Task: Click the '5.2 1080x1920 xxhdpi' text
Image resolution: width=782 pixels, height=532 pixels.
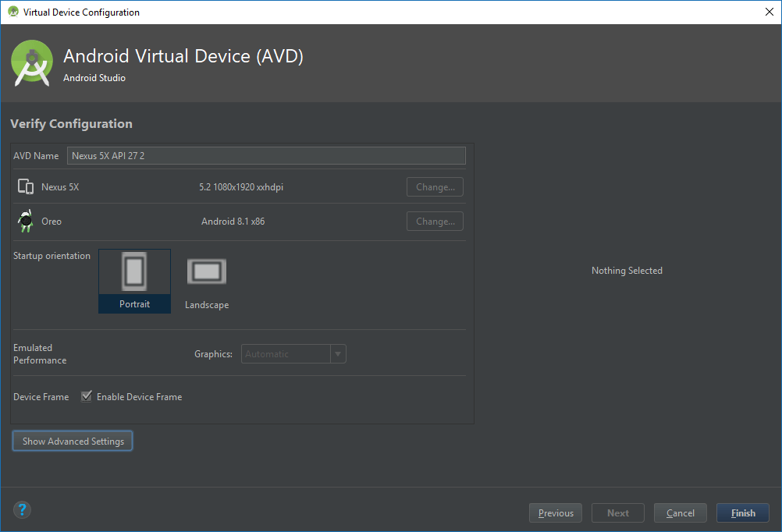Action: (x=241, y=187)
